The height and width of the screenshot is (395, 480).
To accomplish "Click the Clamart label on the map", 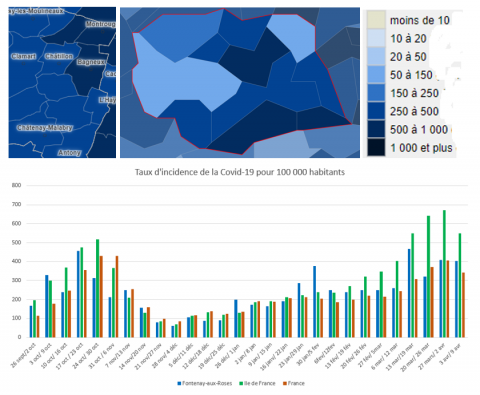I will [23, 56].
